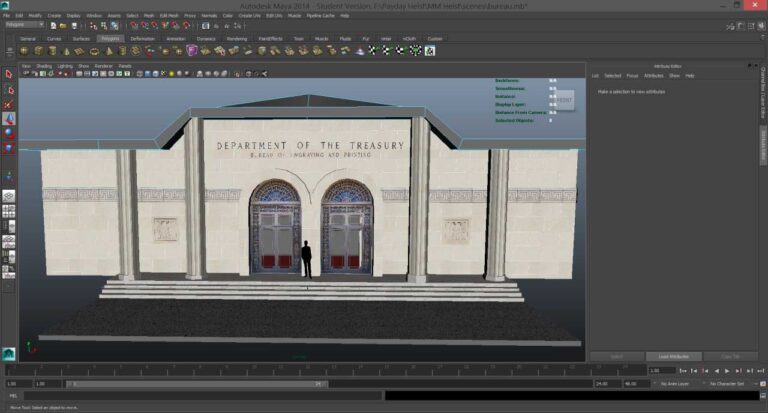The image size is (768, 413).
Task: Open the viewport Renderer menu
Action: pyautogui.click(x=103, y=66)
